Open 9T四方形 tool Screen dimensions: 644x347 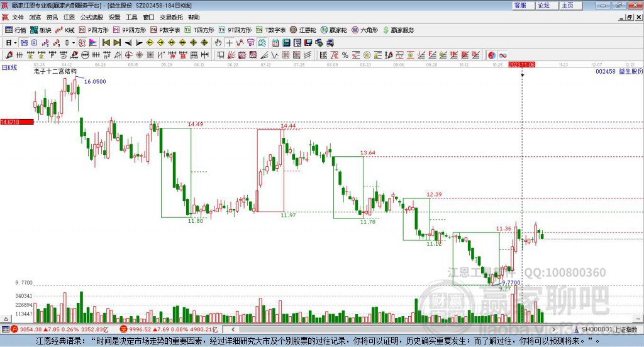235,30
